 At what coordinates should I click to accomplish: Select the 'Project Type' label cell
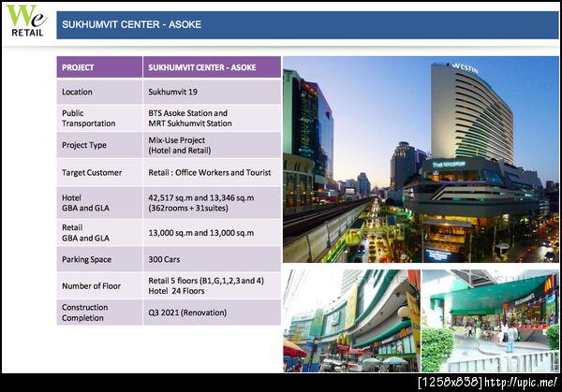(x=99, y=145)
